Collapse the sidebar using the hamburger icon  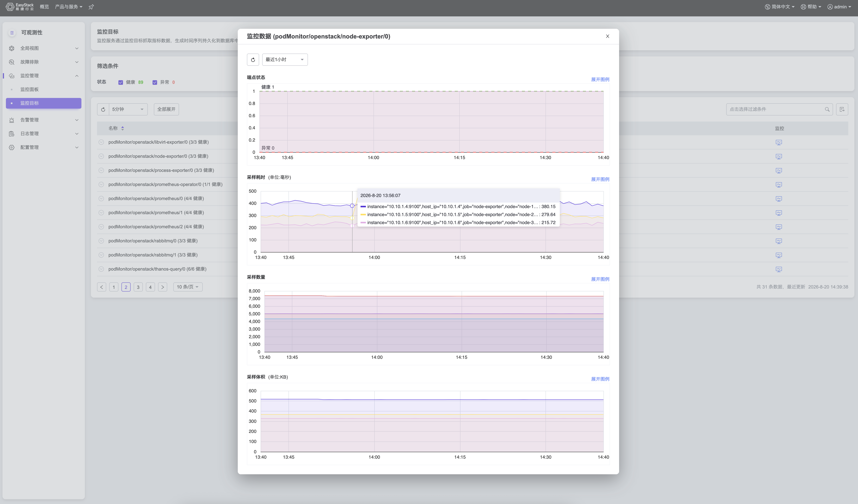click(12, 33)
